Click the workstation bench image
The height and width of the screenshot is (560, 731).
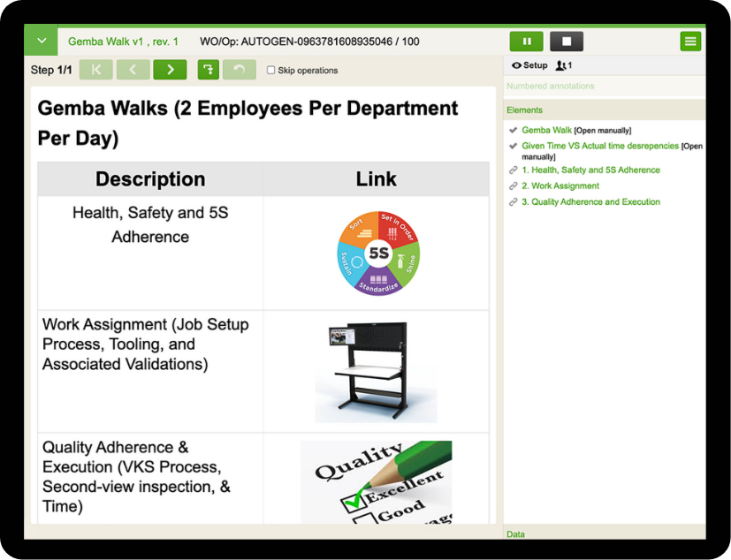pos(376,371)
